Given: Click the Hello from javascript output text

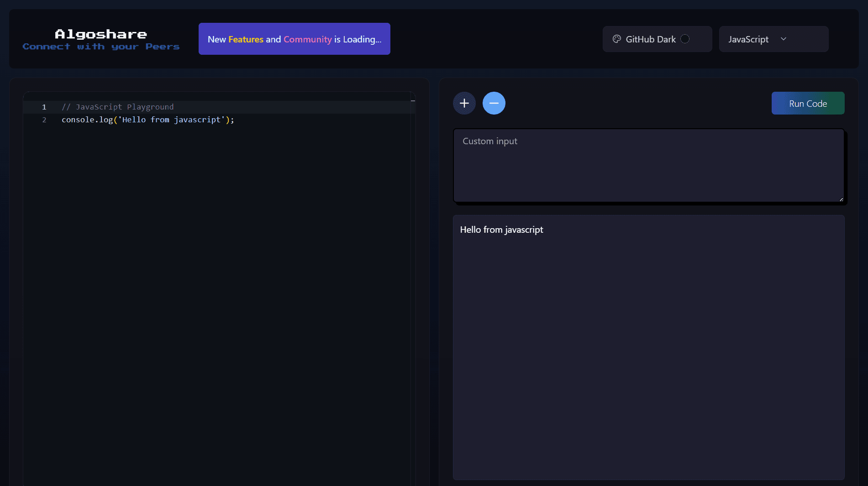Looking at the screenshot, I should 501,230.
